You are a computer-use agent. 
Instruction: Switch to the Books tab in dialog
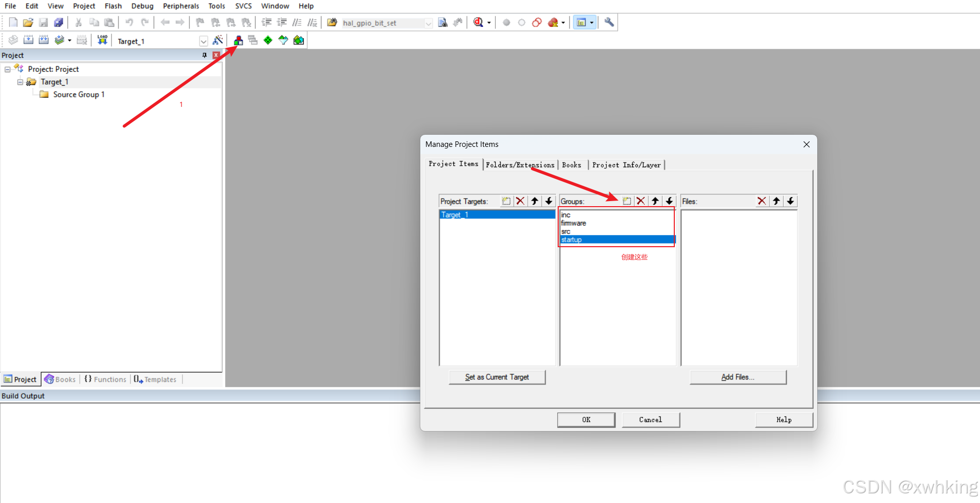572,165
